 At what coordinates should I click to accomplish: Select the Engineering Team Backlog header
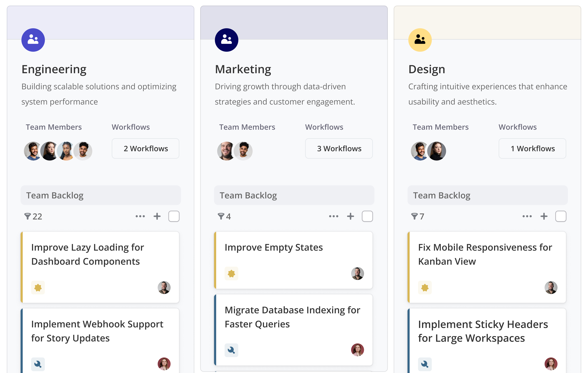click(x=101, y=195)
